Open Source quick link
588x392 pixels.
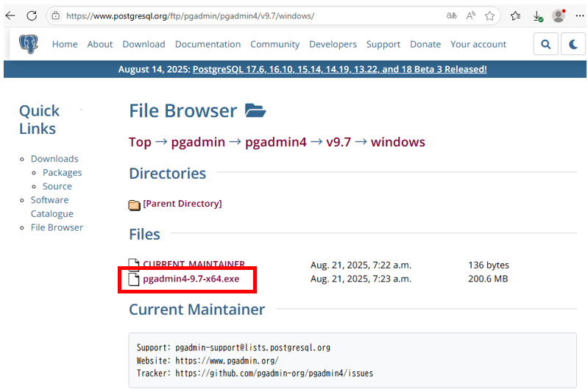coord(57,186)
